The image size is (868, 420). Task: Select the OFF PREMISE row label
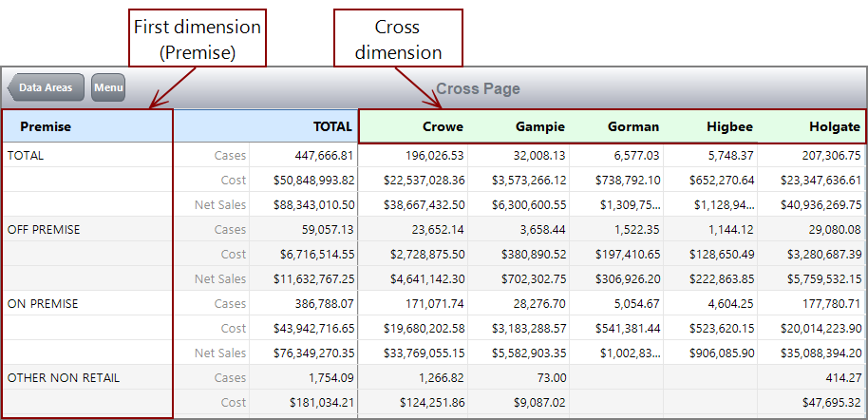click(43, 229)
